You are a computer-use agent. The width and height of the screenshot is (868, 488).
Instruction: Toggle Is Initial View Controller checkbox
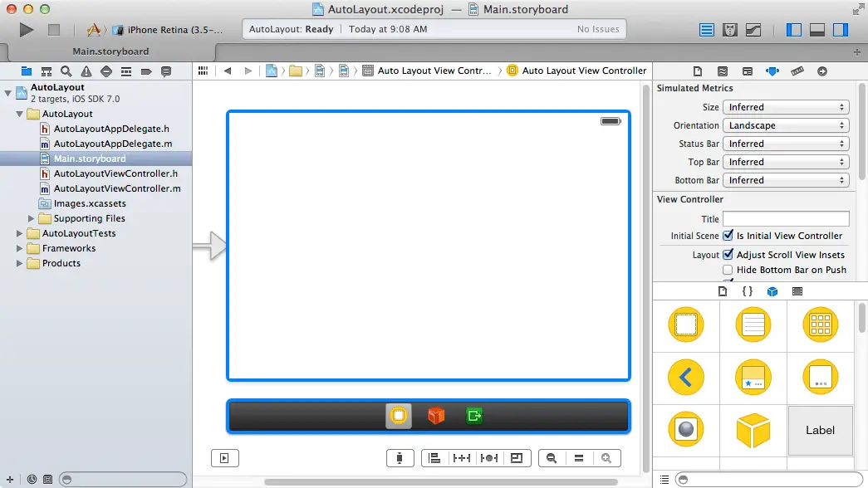click(728, 236)
